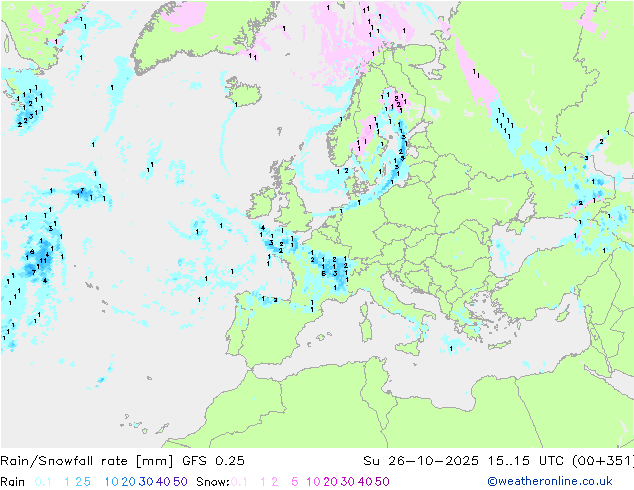Select the "GFS 0.25" model label
Viewport: 634px width, 490px height.
point(213,461)
